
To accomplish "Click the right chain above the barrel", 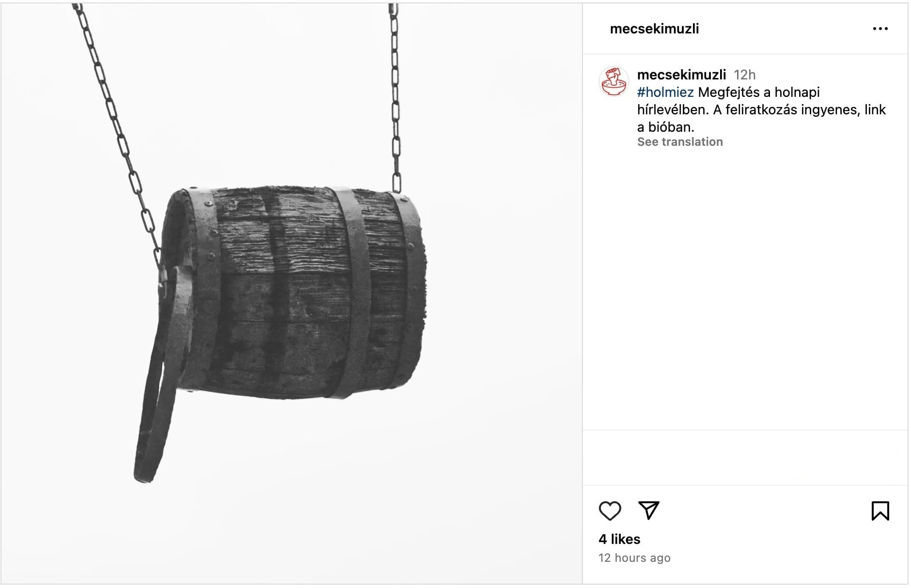I will click(395, 97).
